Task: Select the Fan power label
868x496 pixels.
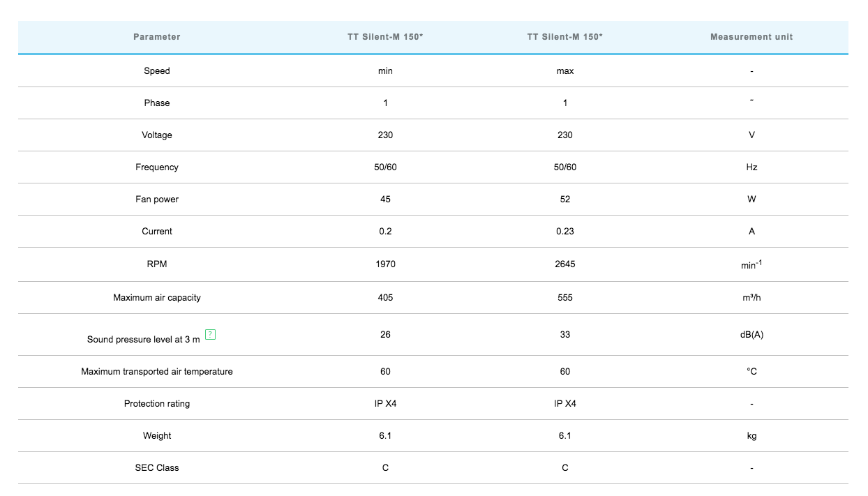Action: (157, 200)
